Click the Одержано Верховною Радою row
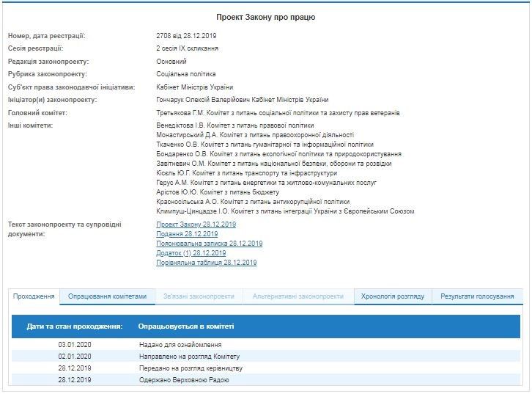This screenshot has height=394, width=532. pyautogui.click(x=184, y=380)
